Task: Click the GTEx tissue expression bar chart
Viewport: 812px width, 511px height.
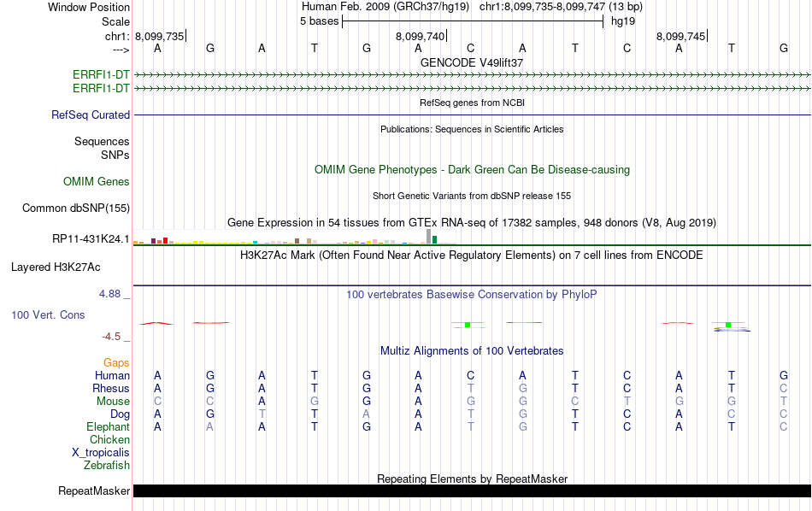Action: pos(295,237)
